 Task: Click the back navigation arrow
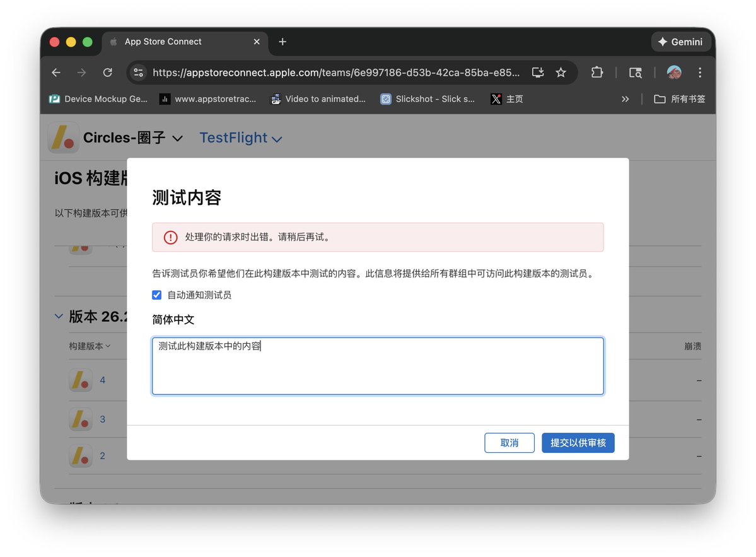click(x=56, y=73)
